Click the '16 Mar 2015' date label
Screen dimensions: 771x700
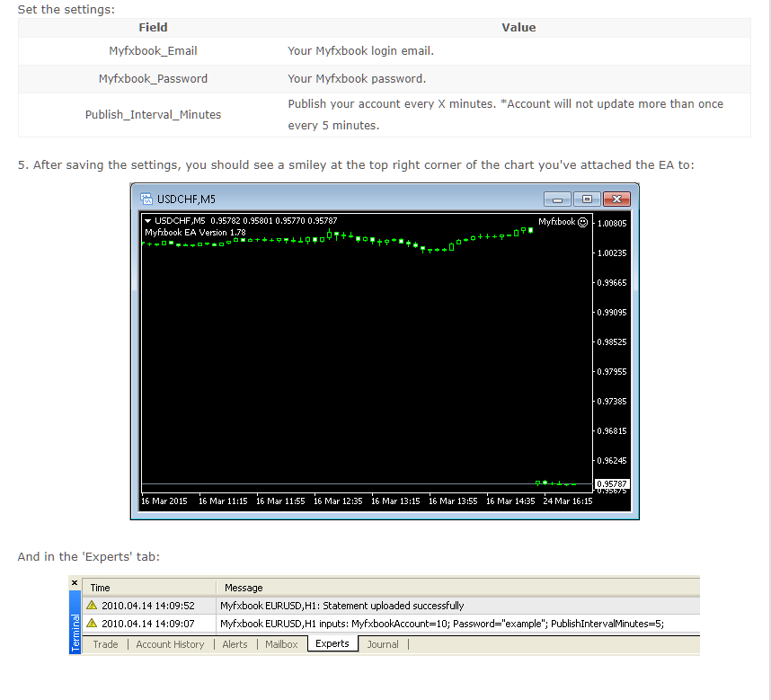click(164, 501)
